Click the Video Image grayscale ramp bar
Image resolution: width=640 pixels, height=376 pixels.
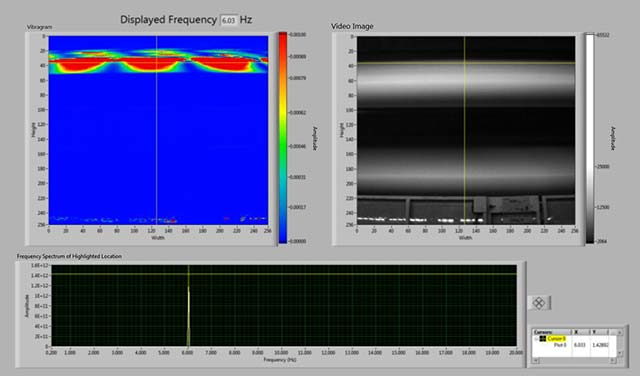click(590, 138)
